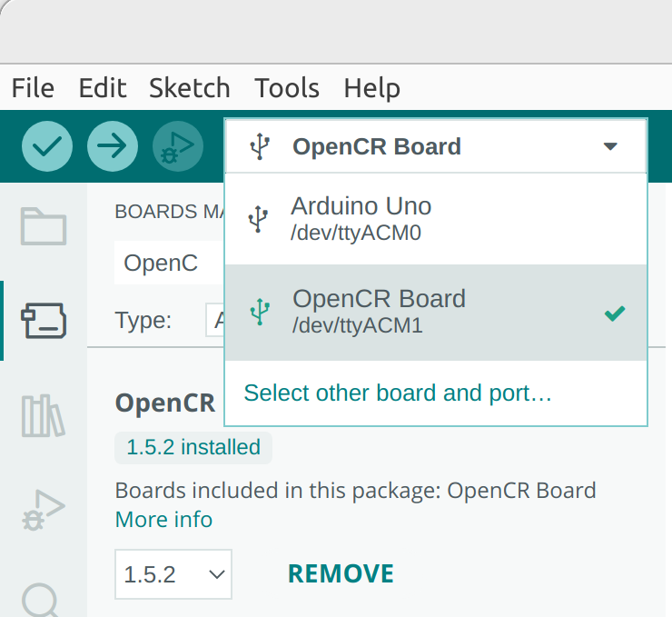Click USB icon in board selector header
The width and height of the screenshot is (672, 617).
click(260, 146)
